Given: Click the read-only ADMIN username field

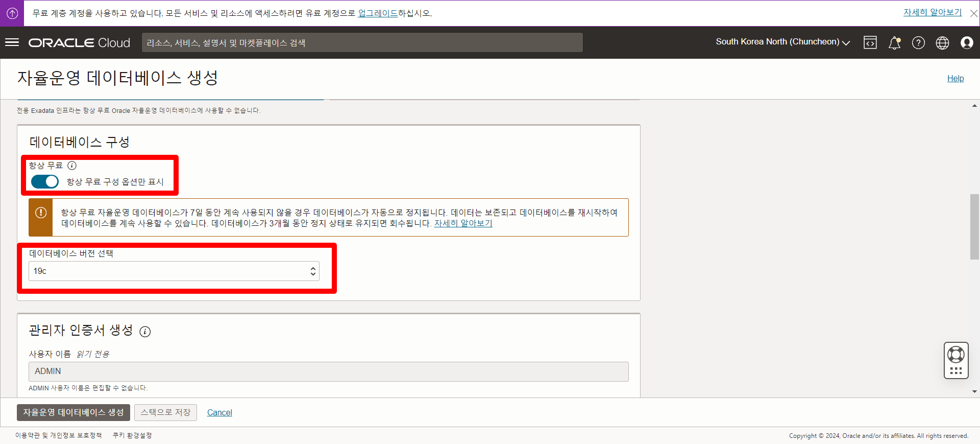Looking at the screenshot, I should tap(329, 371).
